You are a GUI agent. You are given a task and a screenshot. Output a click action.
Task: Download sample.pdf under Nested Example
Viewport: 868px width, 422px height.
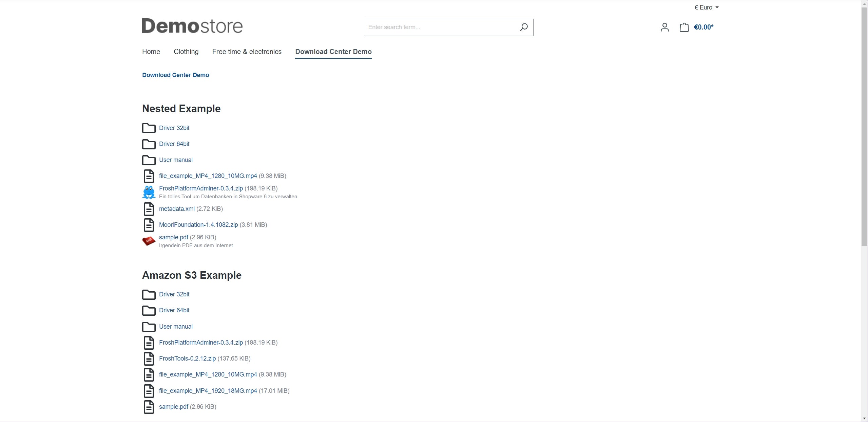coord(173,237)
